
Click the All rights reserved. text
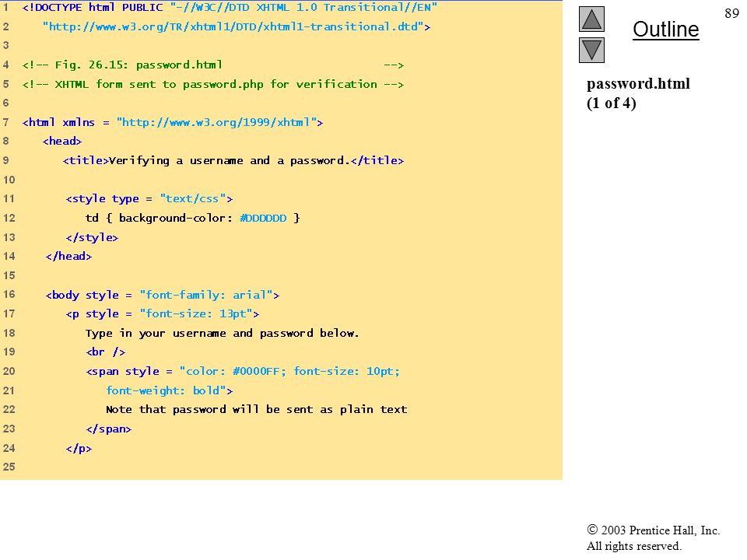(x=633, y=546)
